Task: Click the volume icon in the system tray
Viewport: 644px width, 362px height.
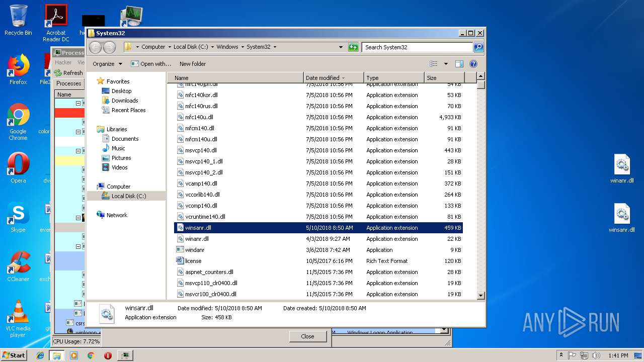Action: [x=596, y=355]
